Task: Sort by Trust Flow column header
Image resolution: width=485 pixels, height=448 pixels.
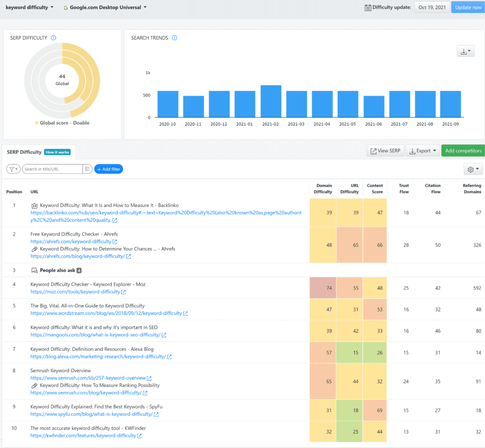Action: pyautogui.click(x=404, y=189)
